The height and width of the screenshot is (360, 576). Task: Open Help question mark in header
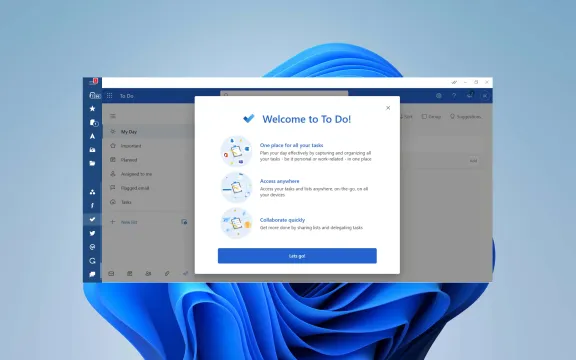coord(454,96)
